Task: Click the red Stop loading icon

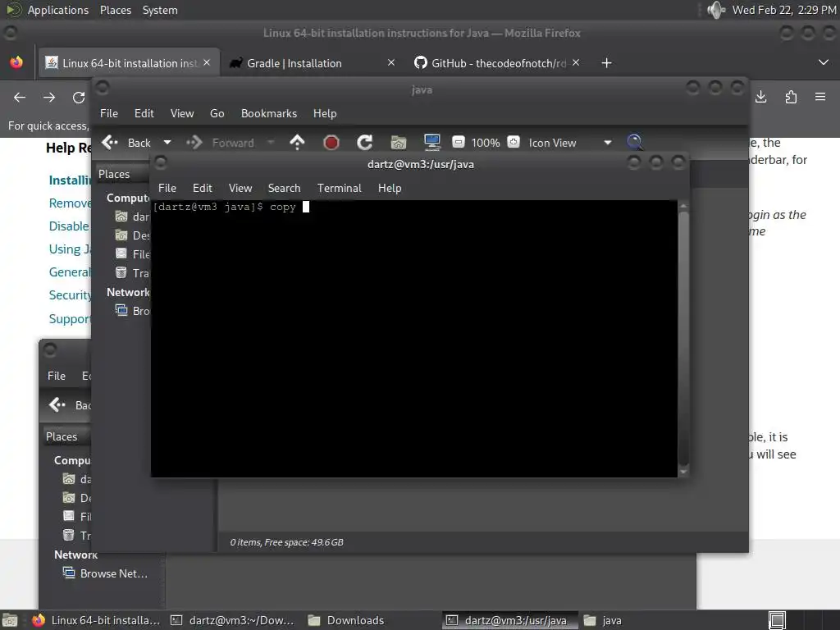Action: point(331,143)
